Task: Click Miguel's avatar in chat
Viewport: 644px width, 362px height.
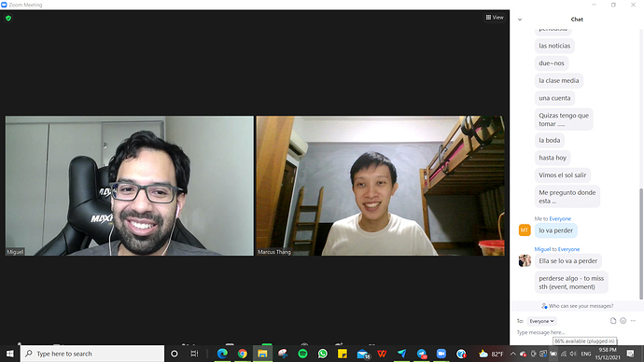Action: 525,260
